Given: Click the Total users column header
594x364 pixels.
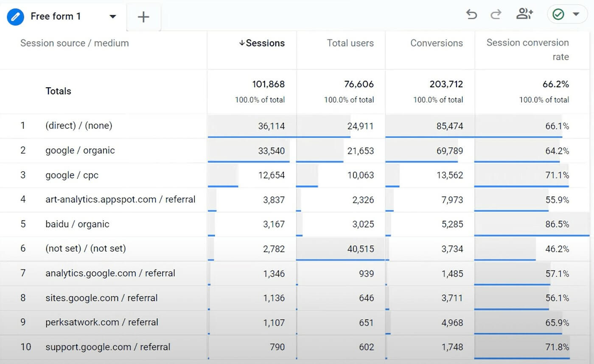Looking at the screenshot, I should (x=350, y=43).
